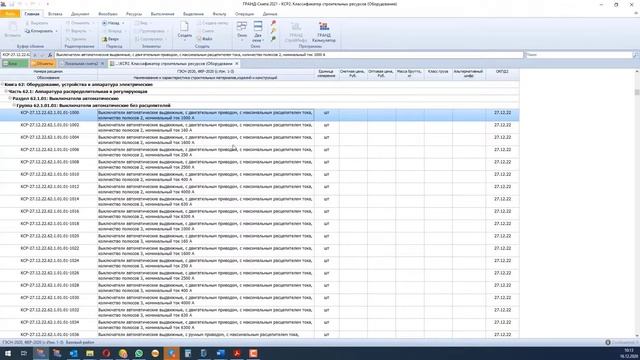This screenshot has width=640, height=360.
Task: Open PowerPoint from the taskbar
Action: (x=253, y=353)
